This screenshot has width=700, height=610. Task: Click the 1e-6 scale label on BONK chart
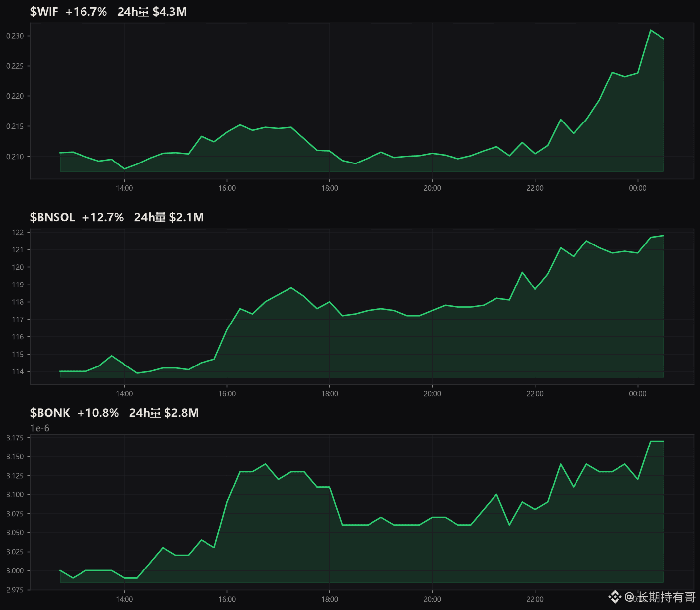pos(40,428)
